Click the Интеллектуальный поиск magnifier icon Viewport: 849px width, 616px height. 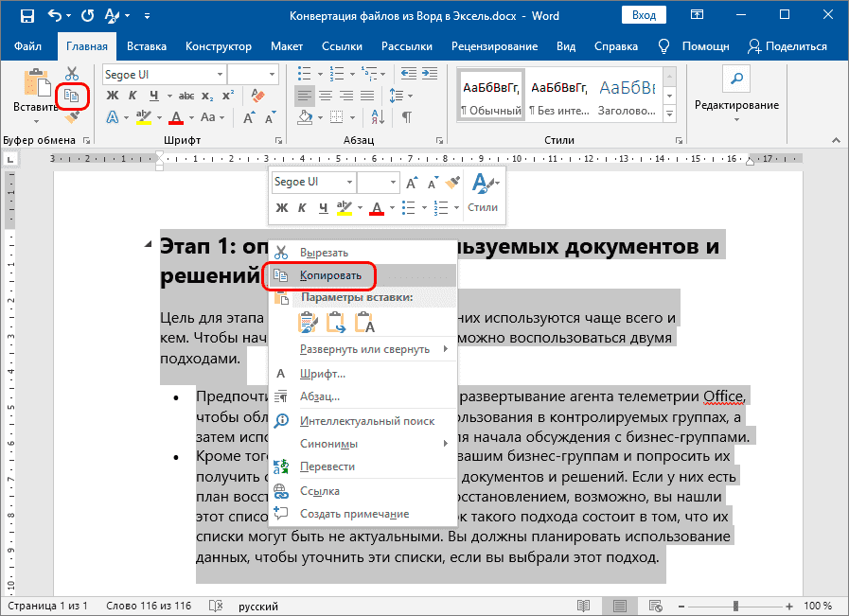280,421
